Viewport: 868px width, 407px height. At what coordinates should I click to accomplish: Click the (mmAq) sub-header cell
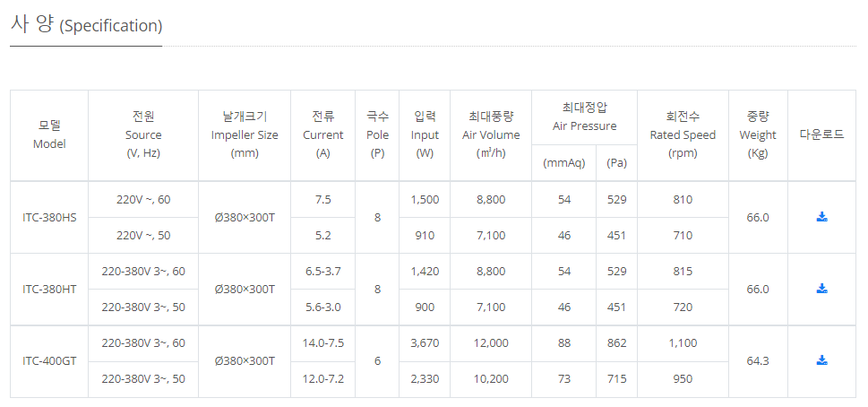click(563, 163)
